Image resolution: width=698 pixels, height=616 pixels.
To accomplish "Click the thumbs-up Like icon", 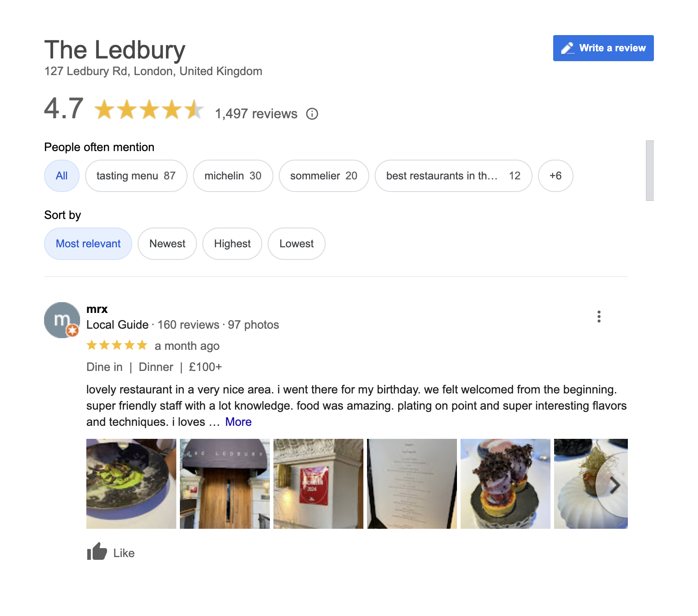I will coord(97,552).
